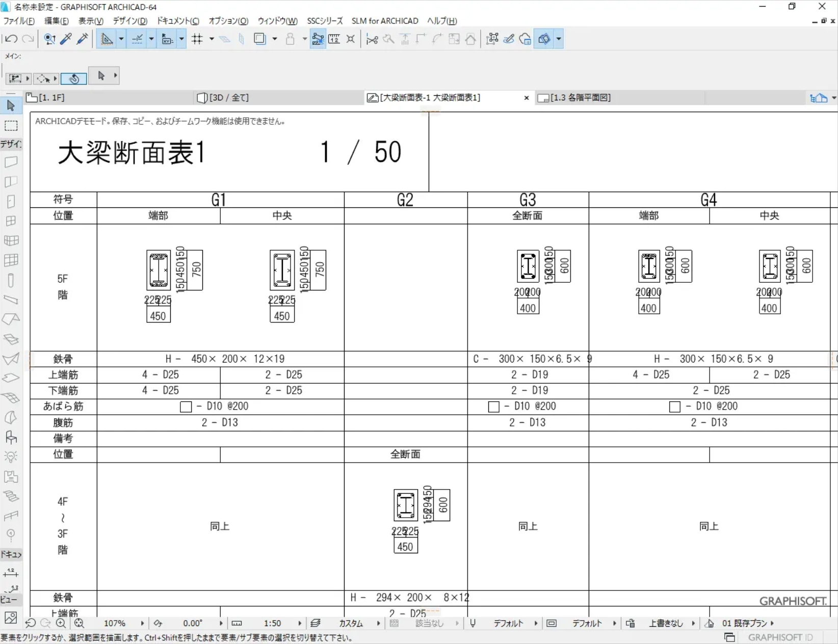Open grid snap options dropdown arrow
Image resolution: width=838 pixels, height=644 pixels.
pyautogui.click(x=212, y=39)
